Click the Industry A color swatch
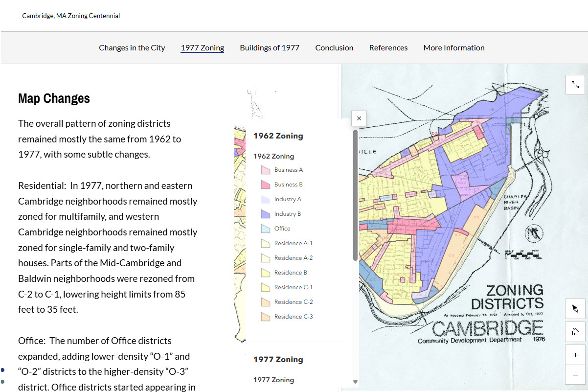Image resolution: width=588 pixels, height=392 pixels. pyautogui.click(x=266, y=200)
